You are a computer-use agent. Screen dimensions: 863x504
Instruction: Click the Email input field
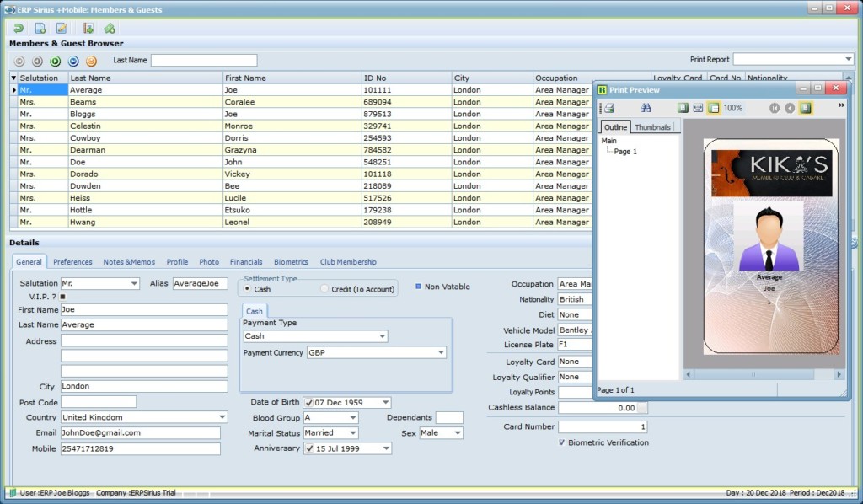[x=141, y=433]
